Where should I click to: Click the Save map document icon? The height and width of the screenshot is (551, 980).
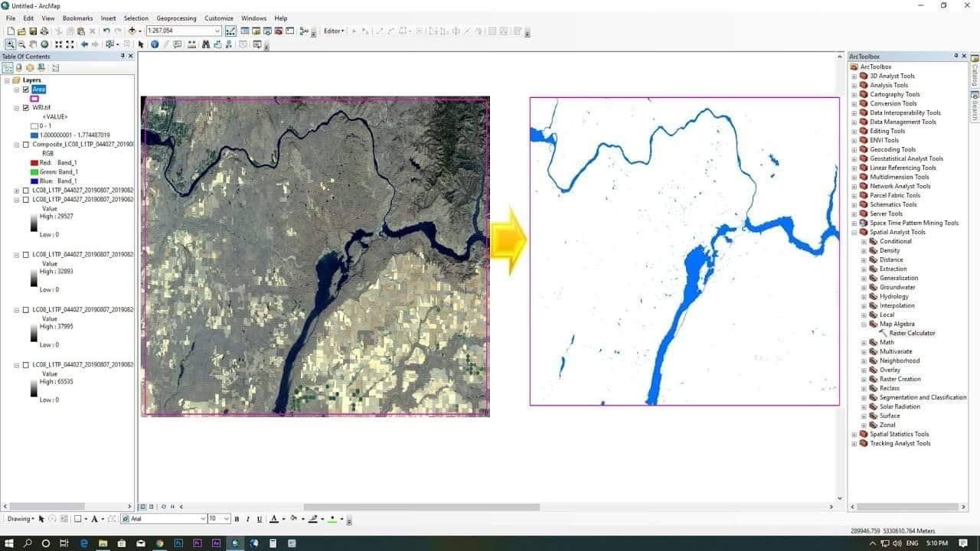(33, 31)
